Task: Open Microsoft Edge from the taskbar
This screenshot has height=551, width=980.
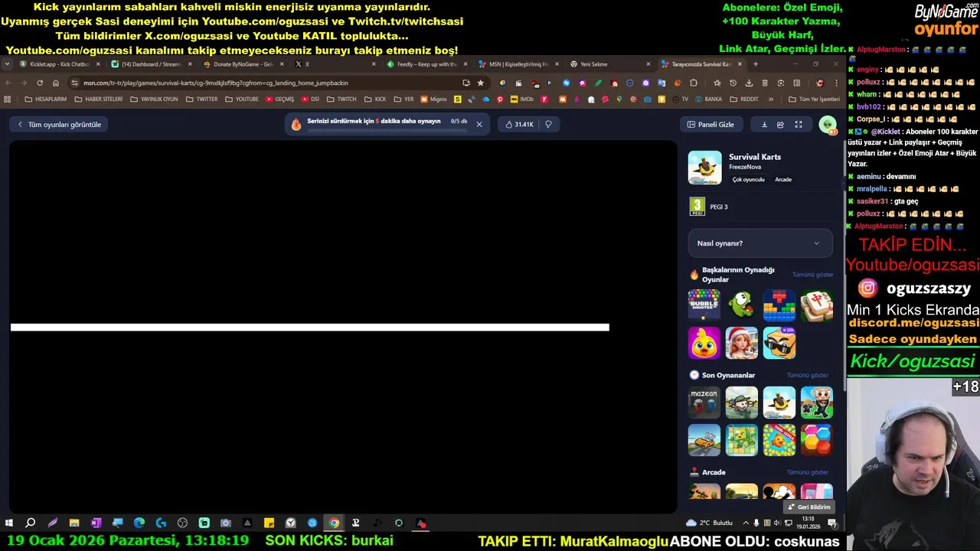Action: click(139, 523)
